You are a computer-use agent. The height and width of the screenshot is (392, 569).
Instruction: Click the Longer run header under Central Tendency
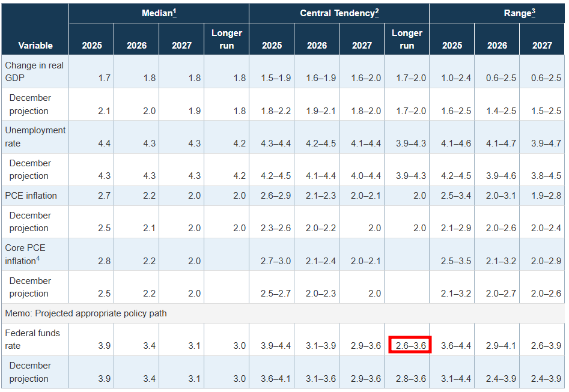pos(407,39)
